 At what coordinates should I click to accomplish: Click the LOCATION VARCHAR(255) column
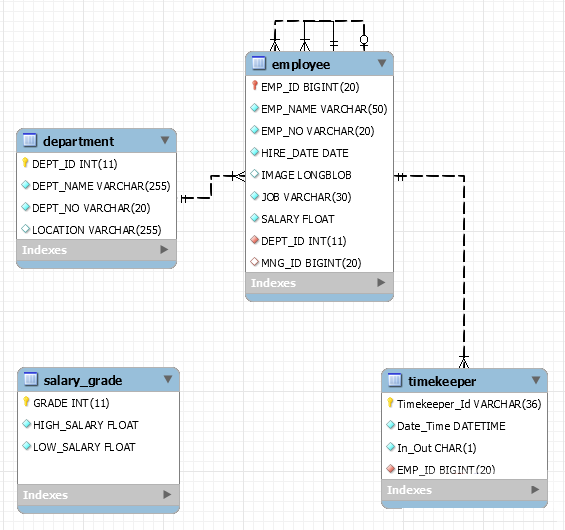click(x=96, y=230)
